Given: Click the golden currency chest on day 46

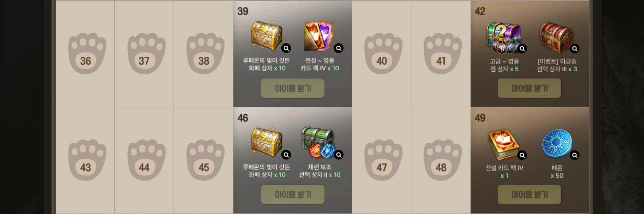Looking at the screenshot, I should pyautogui.click(x=266, y=142).
